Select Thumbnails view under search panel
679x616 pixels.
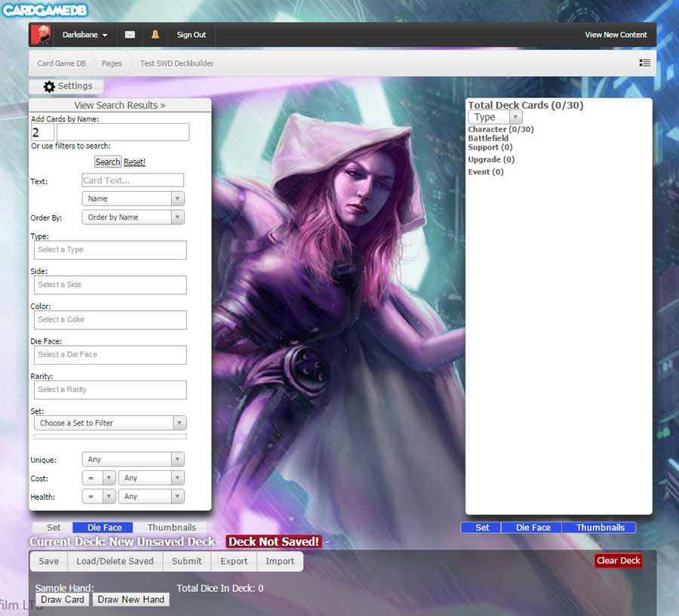coord(171,528)
